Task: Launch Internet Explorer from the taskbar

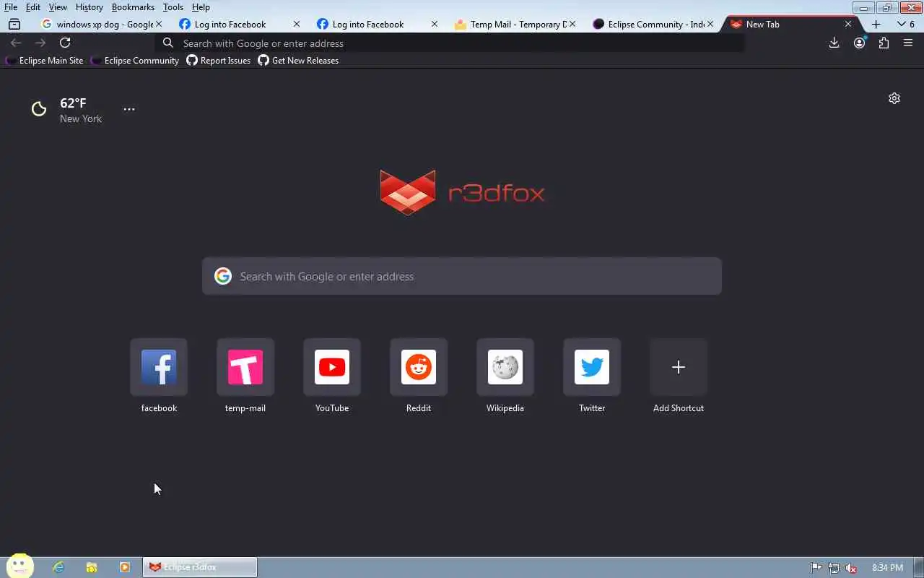Action: coord(58,567)
